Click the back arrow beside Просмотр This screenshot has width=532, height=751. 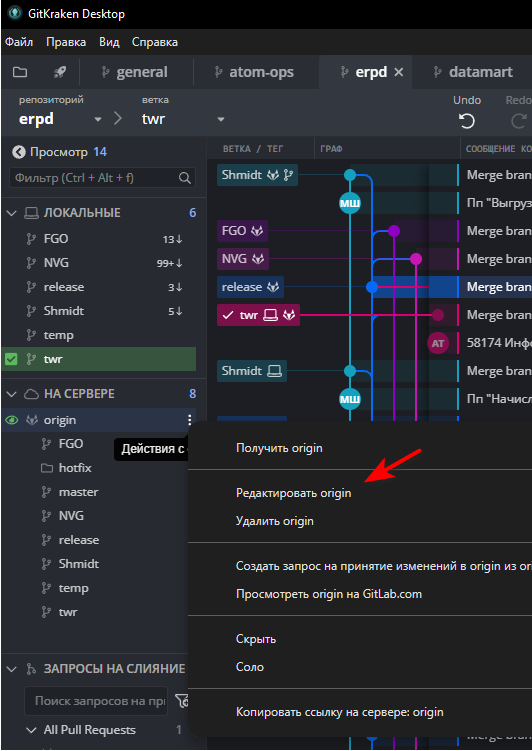pos(19,152)
